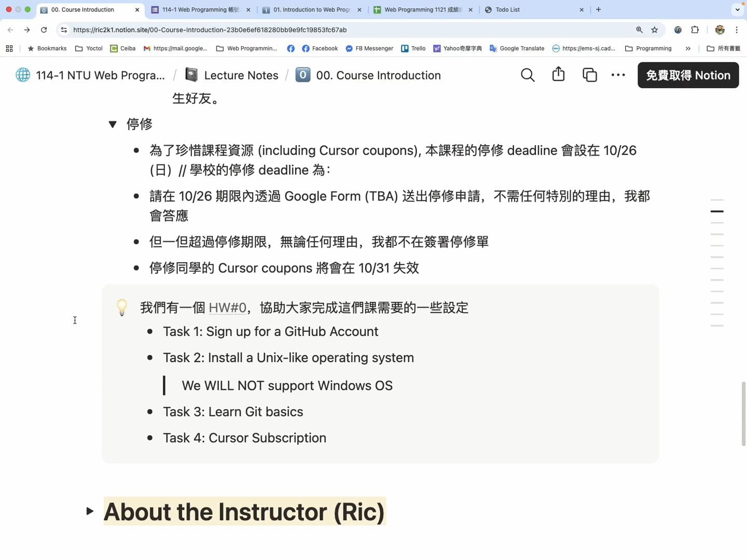Open the Notion three-dot more menu
747x560 pixels.
click(618, 75)
